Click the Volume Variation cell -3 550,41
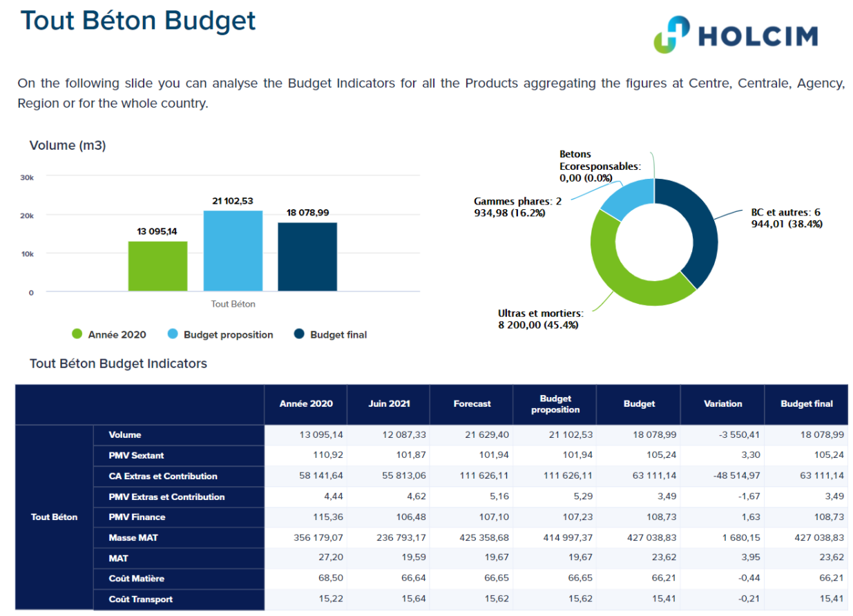This screenshot has width=853, height=616. pyautogui.click(x=722, y=435)
